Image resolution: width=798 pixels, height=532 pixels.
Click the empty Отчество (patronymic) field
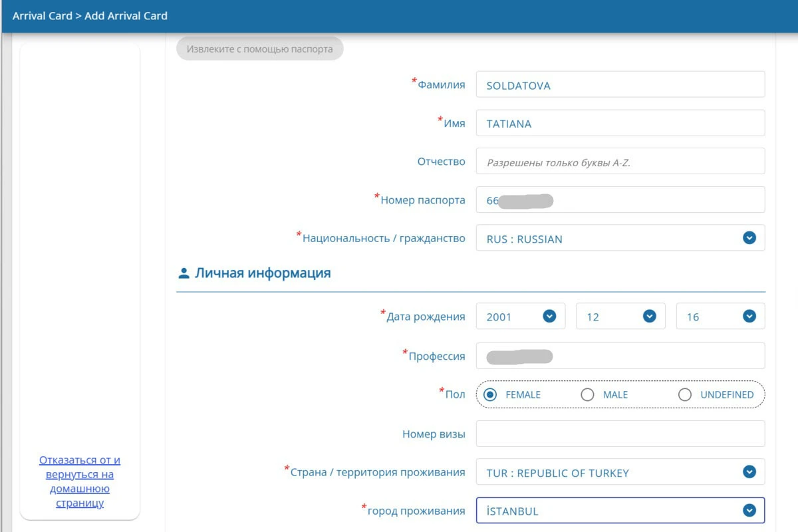pos(620,162)
